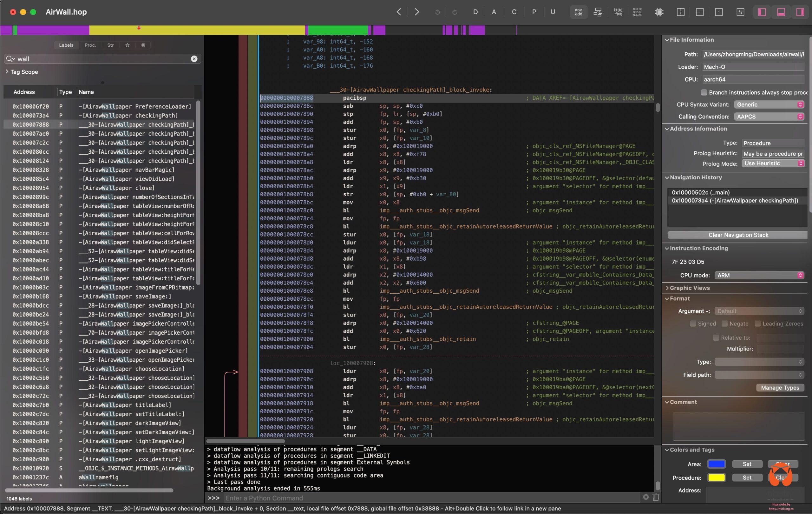The width and height of the screenshot is (812, 514).
Task: Toggle the left sidebar panel
Action: tap(762, 12)
